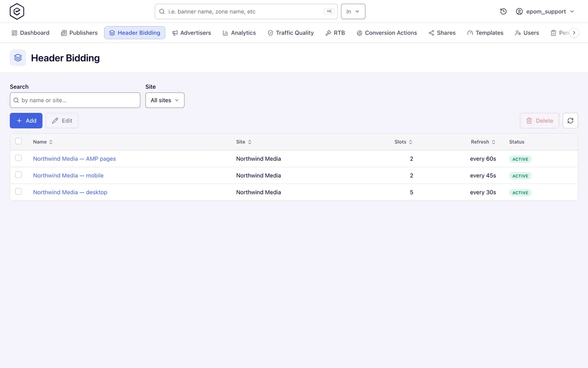Click the Add button
This screenshot has height=368, width=588.
coord(26,120)
